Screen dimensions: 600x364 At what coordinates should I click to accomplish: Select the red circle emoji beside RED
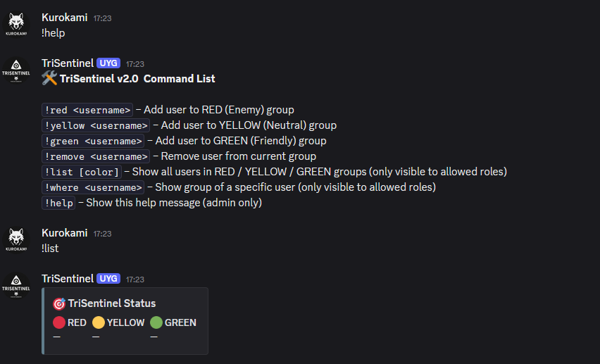click(59, 323)
